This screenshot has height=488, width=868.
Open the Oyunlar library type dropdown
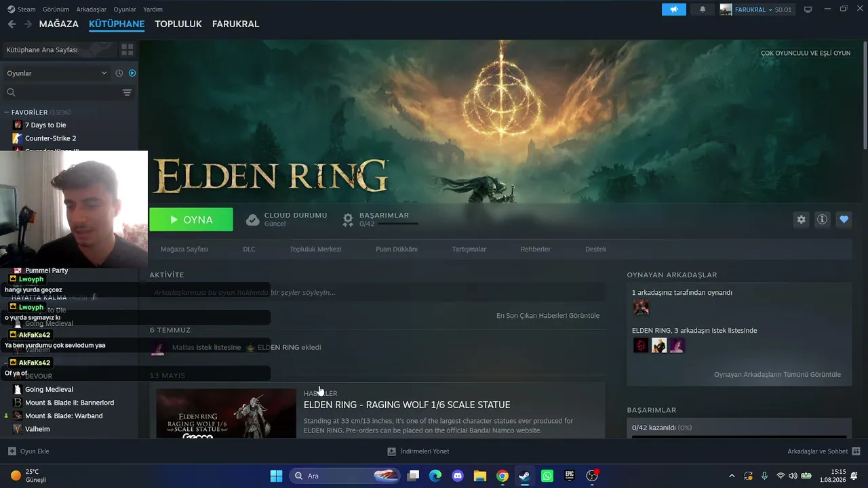pyautogui.click(x=57, y=73)
